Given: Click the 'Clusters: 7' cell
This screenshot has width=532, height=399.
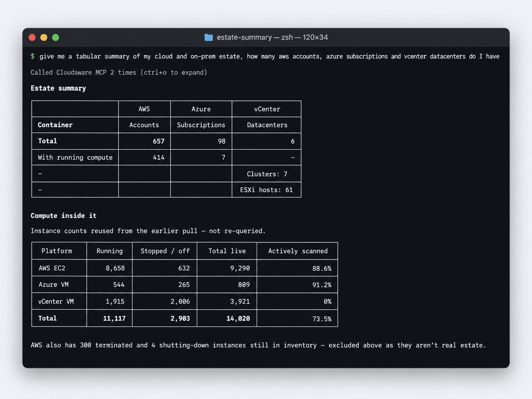Looking at the screenshot, I should pos(267,174).
